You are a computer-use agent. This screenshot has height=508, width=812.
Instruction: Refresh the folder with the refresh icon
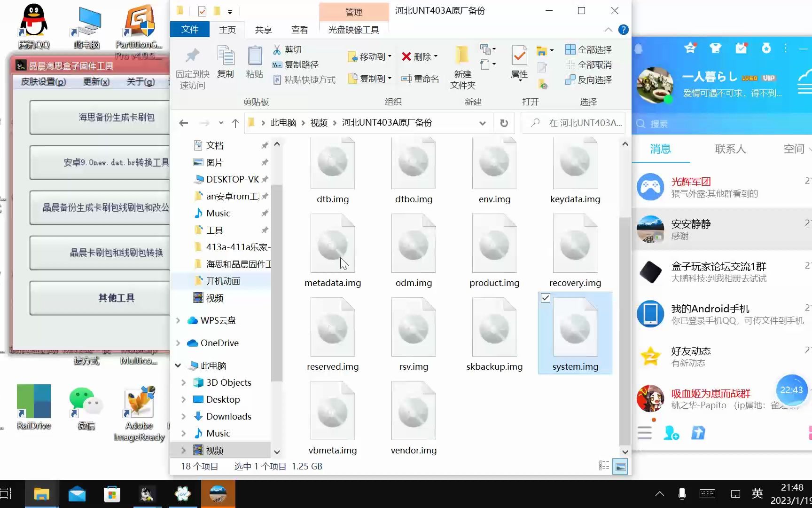[504, 123]
